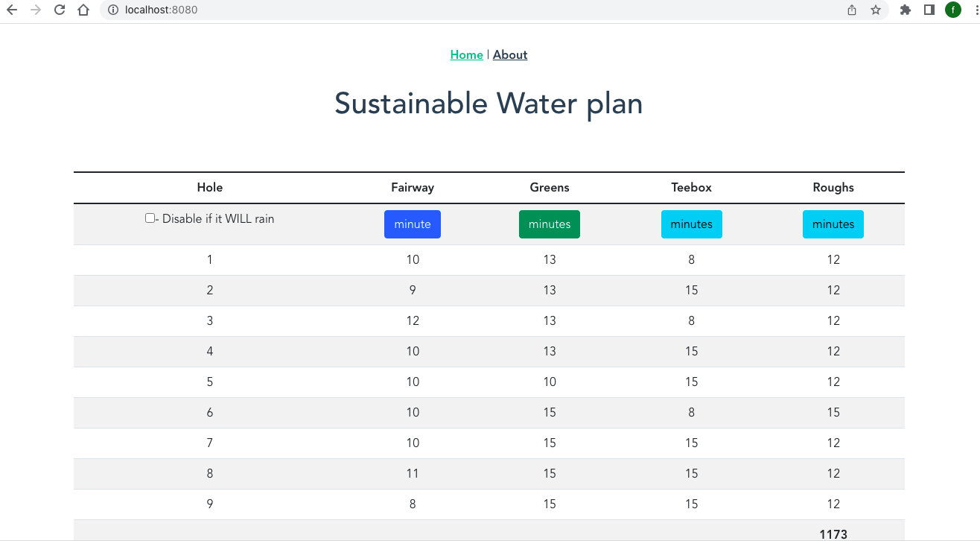View site information icon
The height and width of the screenshot is (541, 980).
point(113,10)
